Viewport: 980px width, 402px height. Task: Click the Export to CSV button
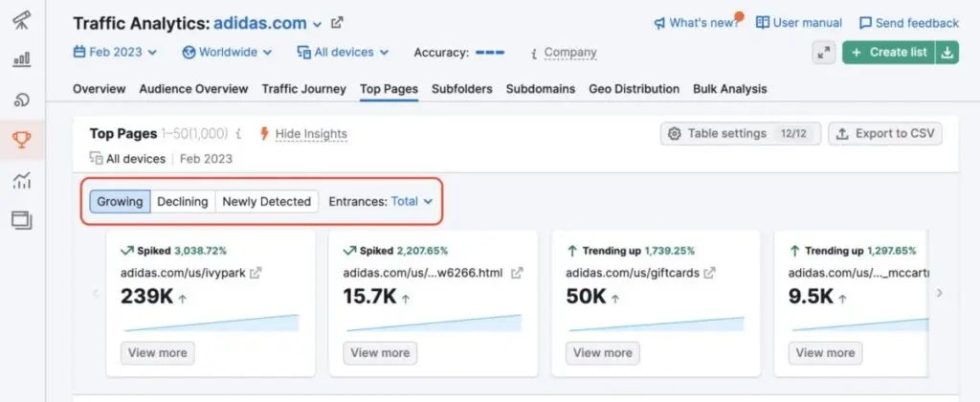click(x=885, y=134)
